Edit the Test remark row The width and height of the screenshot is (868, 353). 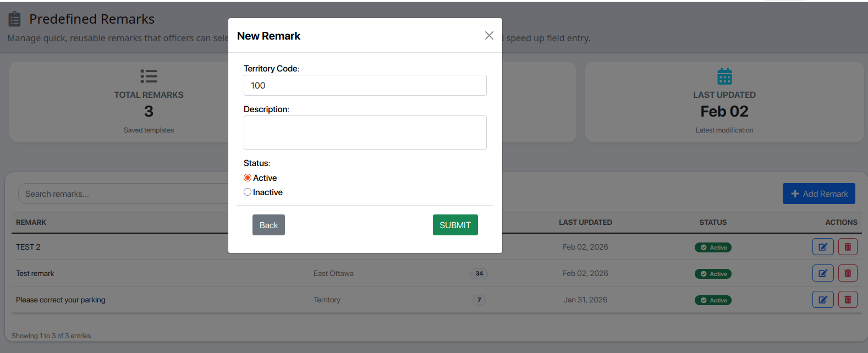pyautogui.click(x=823, y=273)
